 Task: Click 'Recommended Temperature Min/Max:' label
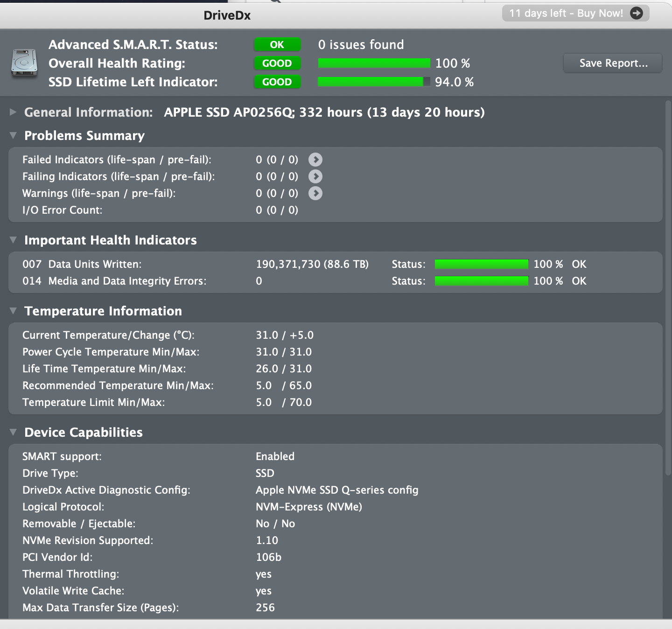tap(118, 385)
